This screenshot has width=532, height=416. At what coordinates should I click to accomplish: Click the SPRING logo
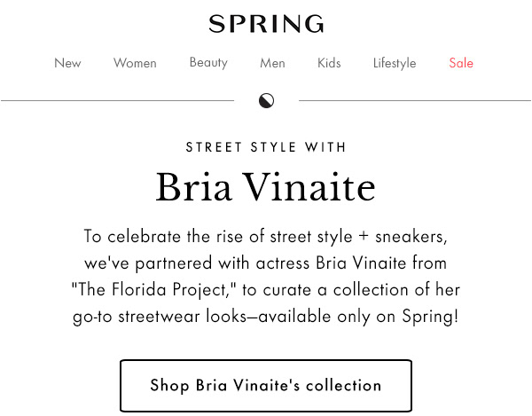(x=266, y=24)
